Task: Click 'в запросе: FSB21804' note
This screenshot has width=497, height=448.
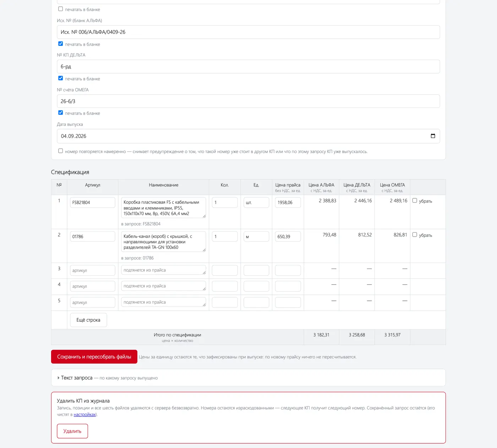Action: coord(141,224)
